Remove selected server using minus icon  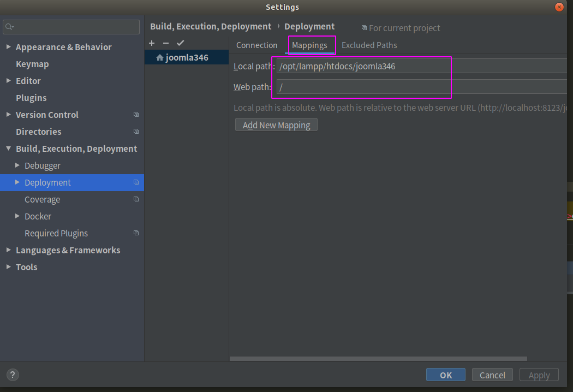click(x=166, y=43)
